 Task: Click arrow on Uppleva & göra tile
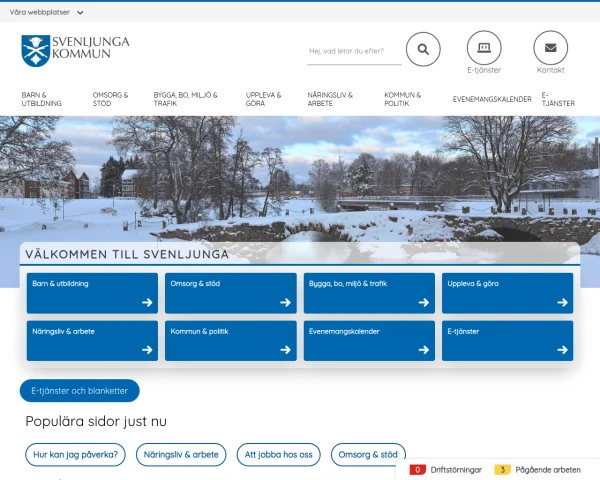coord(562,302)
